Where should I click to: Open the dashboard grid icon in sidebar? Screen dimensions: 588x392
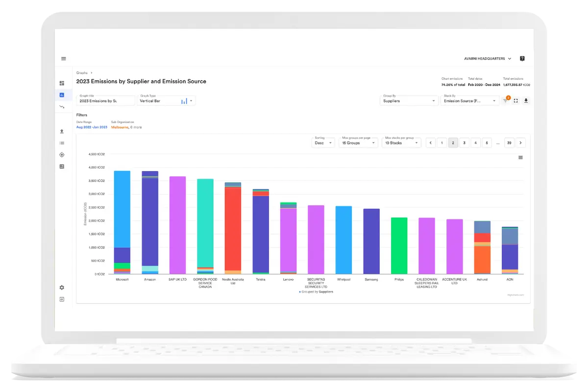pos(62,83)
